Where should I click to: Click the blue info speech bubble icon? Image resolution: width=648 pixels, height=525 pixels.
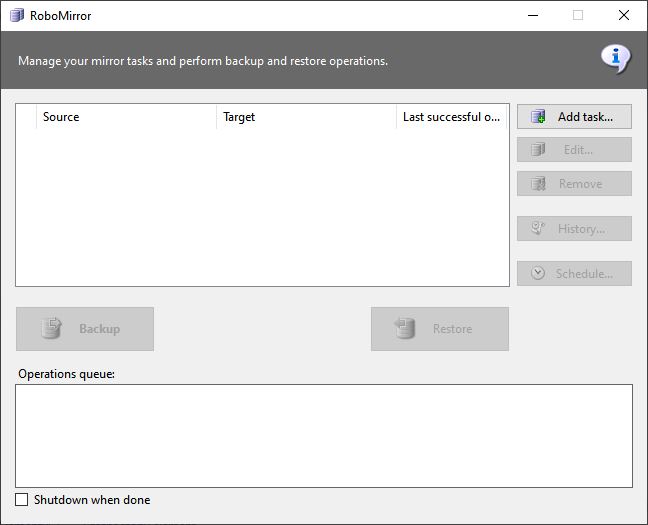point(616,59)
